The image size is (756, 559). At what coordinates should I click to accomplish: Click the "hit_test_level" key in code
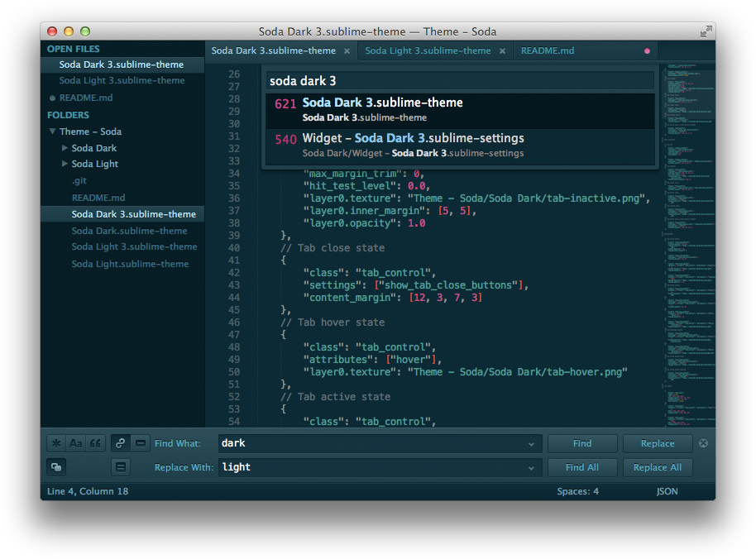[350, 186]
